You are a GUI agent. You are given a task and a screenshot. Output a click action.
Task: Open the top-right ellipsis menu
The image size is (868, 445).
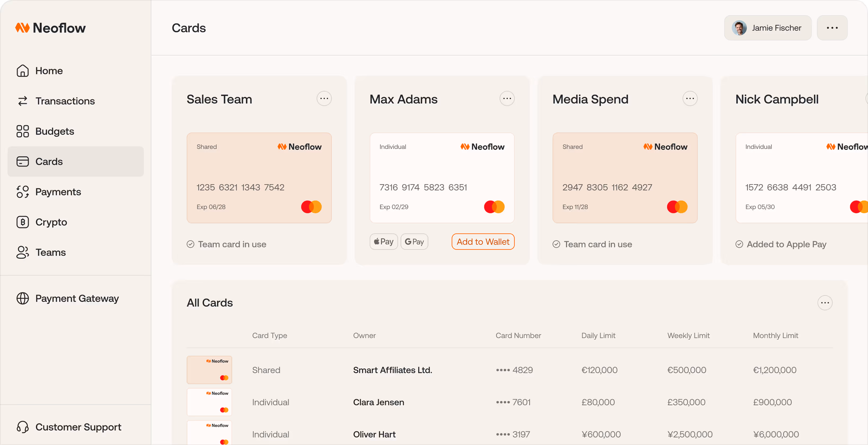click(832, 28)
